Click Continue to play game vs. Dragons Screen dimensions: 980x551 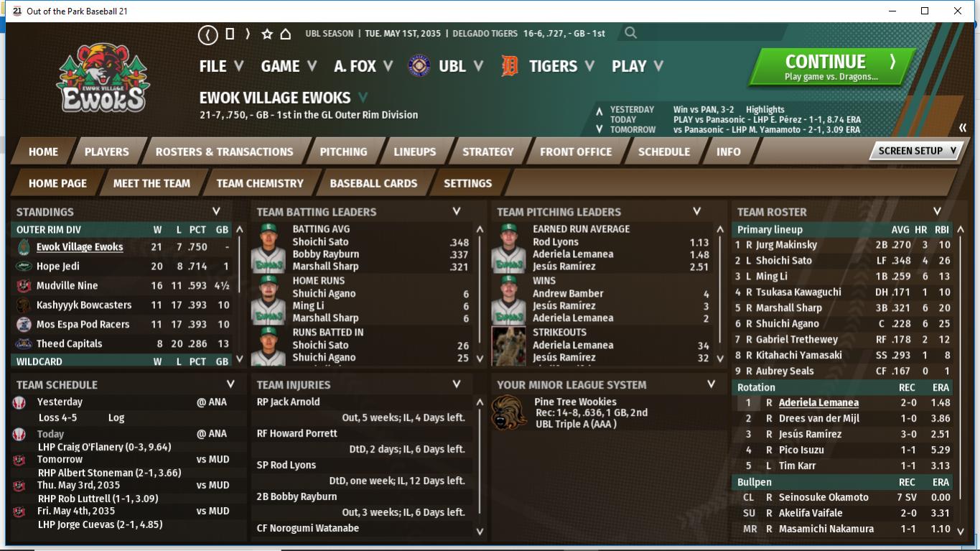tap(833, 67)
